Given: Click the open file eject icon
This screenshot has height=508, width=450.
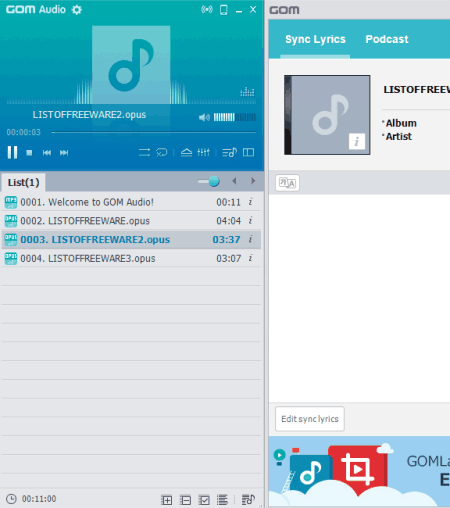Looking at the screenshot, I should [x=186, y=152].
